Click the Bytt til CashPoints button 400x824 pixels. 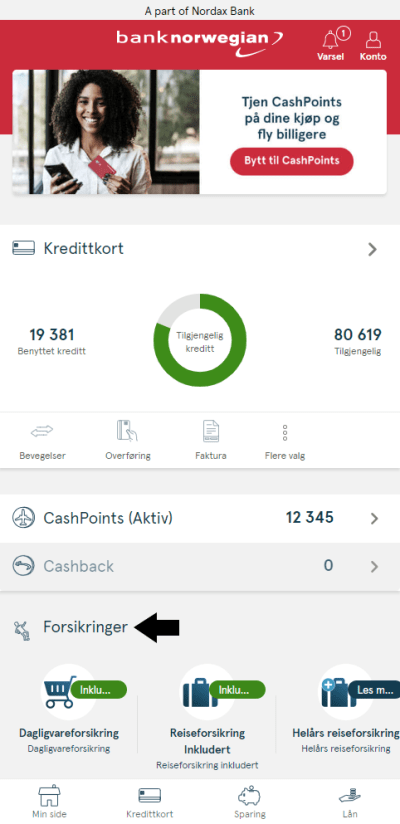point(291,161)
